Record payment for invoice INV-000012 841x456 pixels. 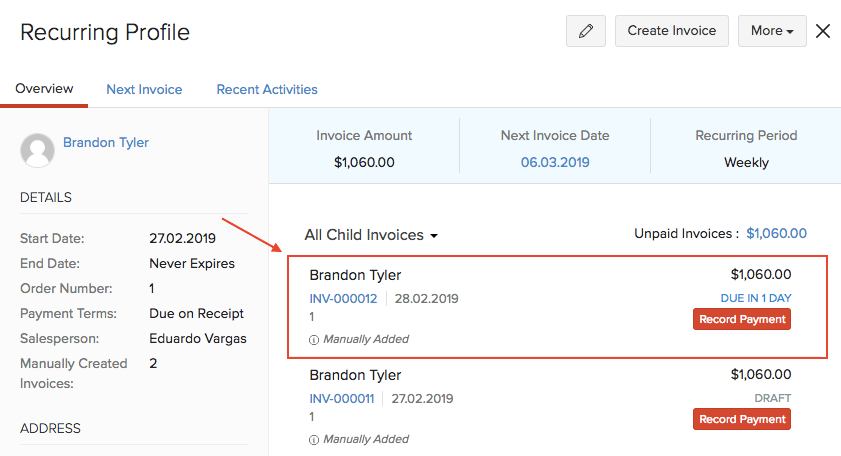click(x=741, y=319)
